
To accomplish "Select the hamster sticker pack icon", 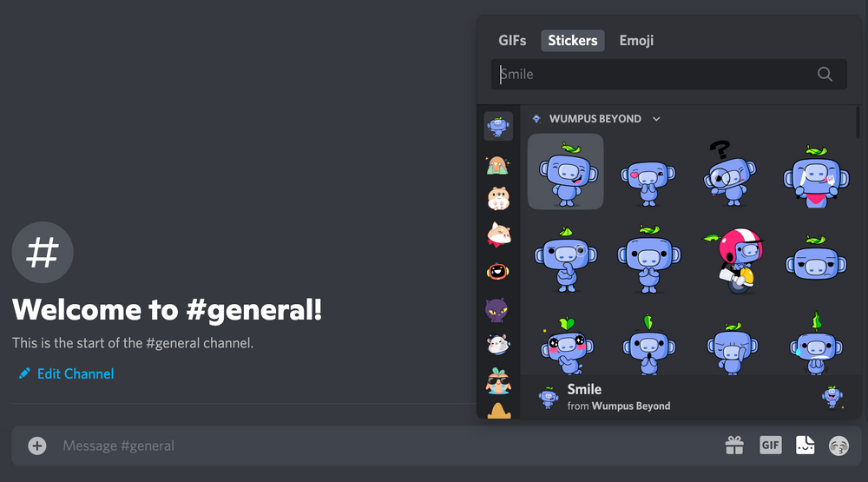I will click(x=498, y=198).
